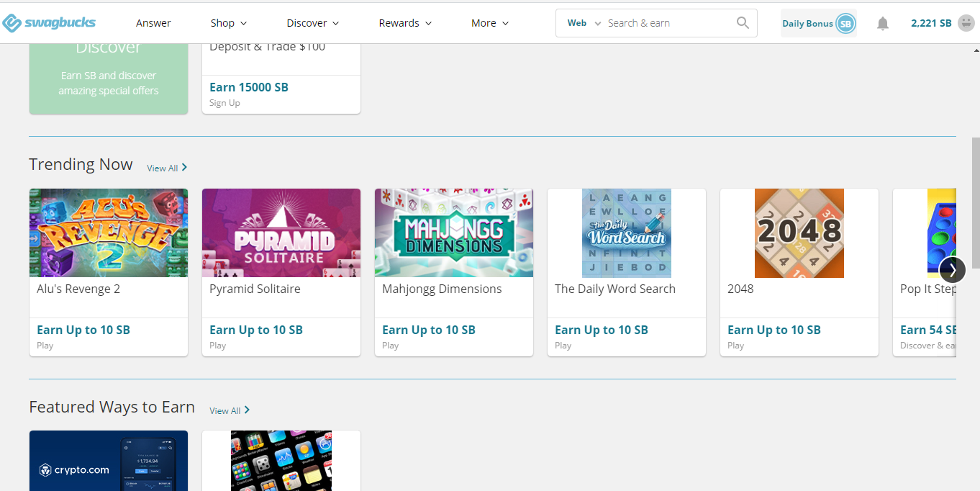The image size is (980, 491).
Task: Click Play under the 2048 card
Action: point(735,346)
